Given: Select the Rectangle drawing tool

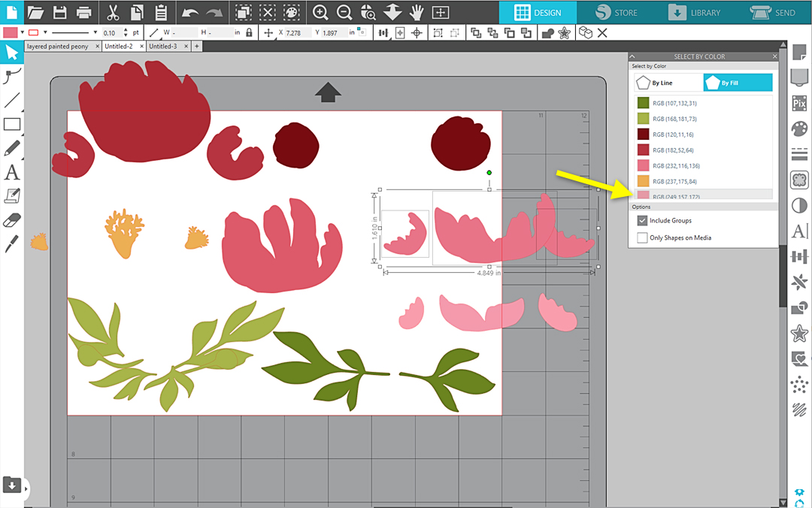Looking at the screenshot, I should (12, 124).
